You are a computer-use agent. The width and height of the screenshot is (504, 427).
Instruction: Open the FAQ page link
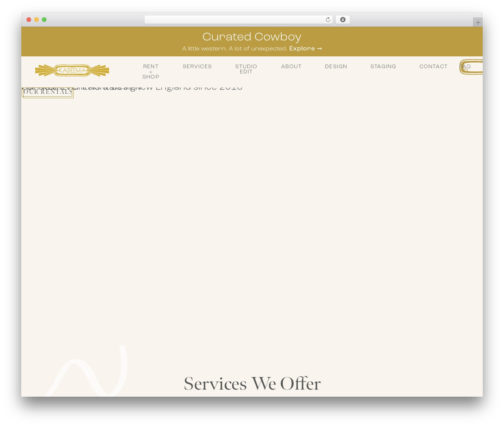pos(465,67)
